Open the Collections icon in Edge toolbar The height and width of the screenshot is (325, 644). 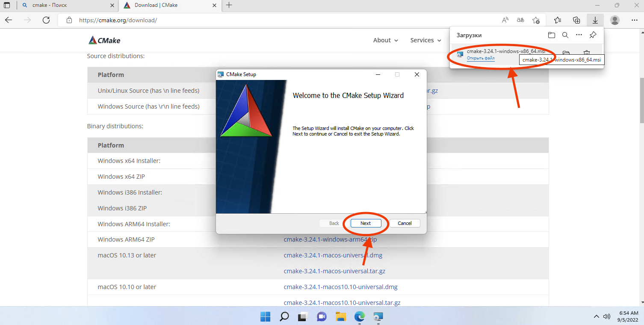click(576, 20)
